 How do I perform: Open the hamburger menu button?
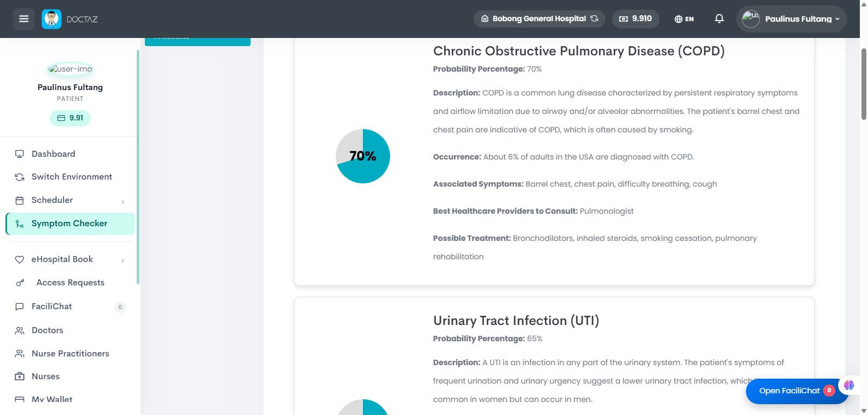tap(24, 19)
